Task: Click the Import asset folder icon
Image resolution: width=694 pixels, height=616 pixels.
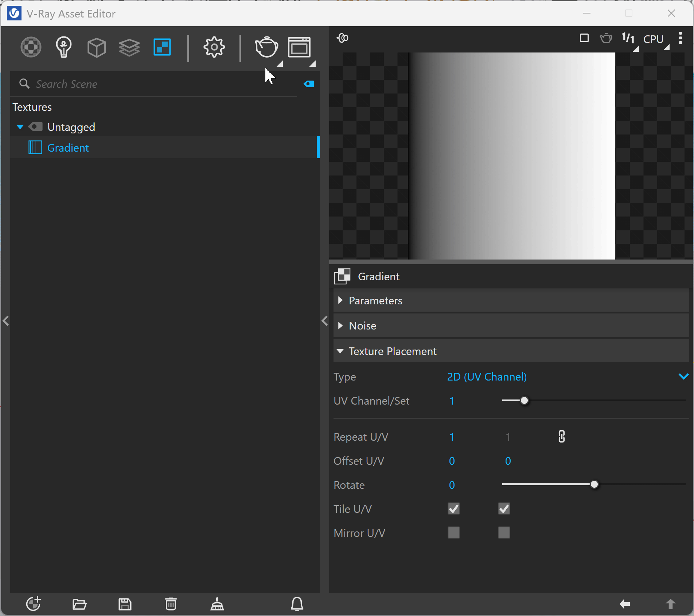Action: [x=79, y=604]
